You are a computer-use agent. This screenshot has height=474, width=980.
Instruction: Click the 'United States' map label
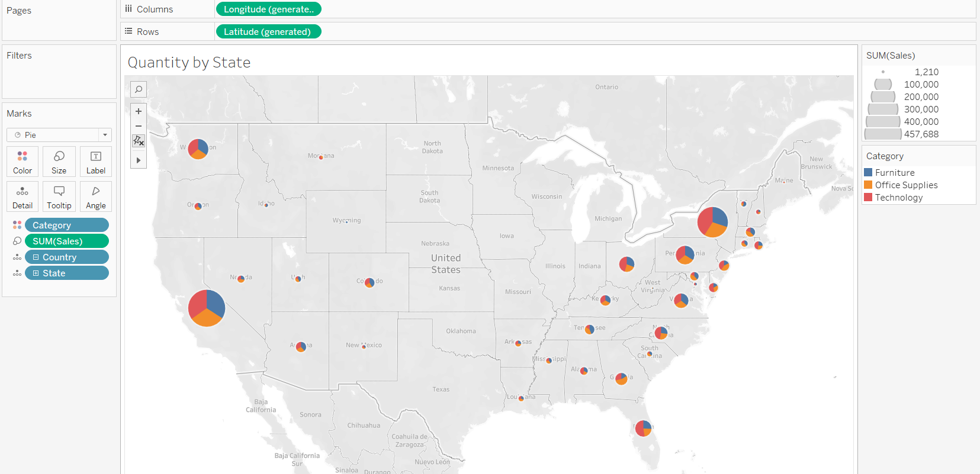click(x=446, y=264)
